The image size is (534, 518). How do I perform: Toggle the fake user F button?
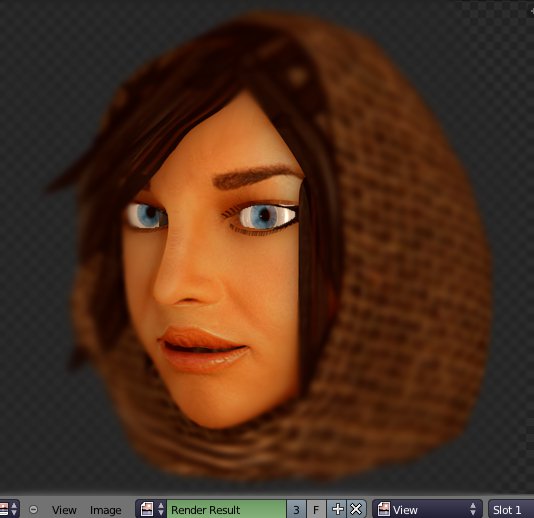pos(316,509)
